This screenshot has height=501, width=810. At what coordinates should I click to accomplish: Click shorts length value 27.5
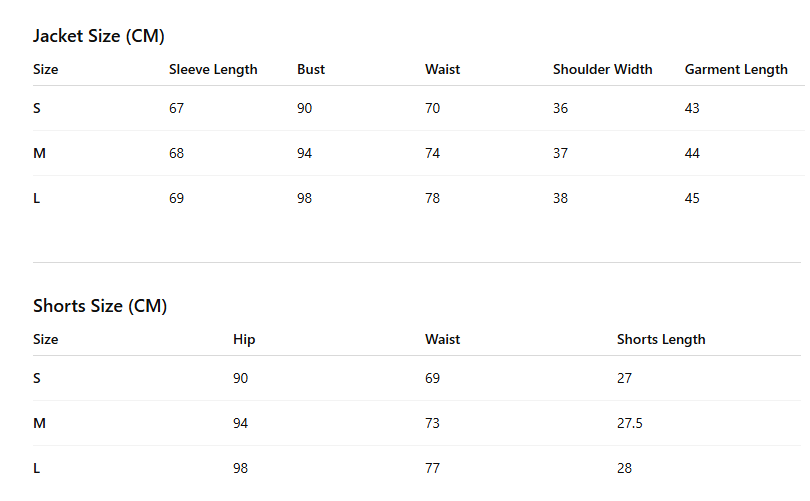pyautogui.click(x=630, y=423)
